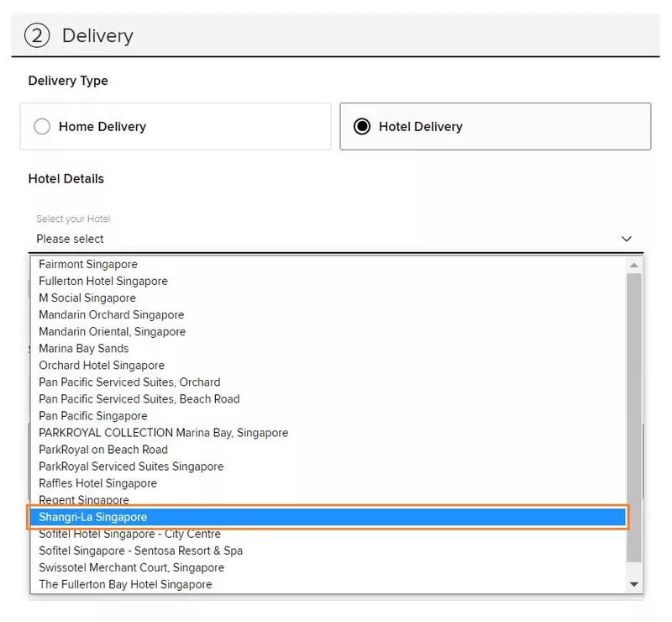This screenshot has width=672, height=622.
Task: Select Pan Pacific Serviced Suites, Beach Road
Action: pyautogui.click(x=328, y=399)
